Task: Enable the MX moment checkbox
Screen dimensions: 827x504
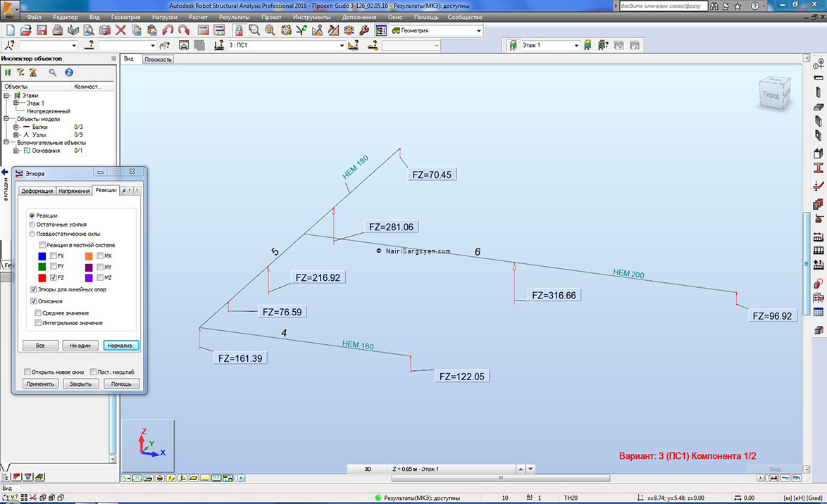Action: click(x=100, y=256)
